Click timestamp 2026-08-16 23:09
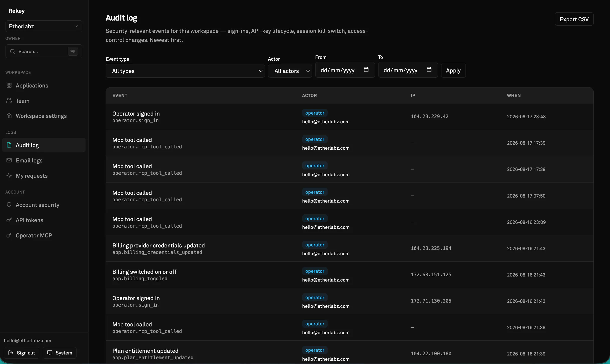 pyautogui.click(x=526, y=222)
